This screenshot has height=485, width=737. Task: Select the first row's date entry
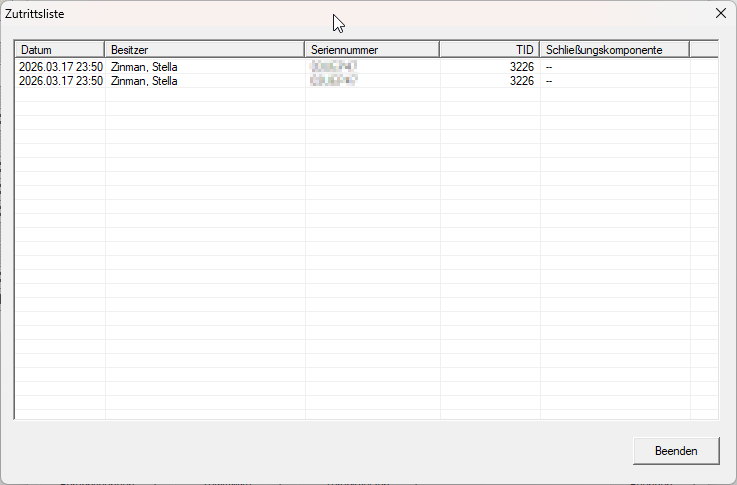[60, 67]
